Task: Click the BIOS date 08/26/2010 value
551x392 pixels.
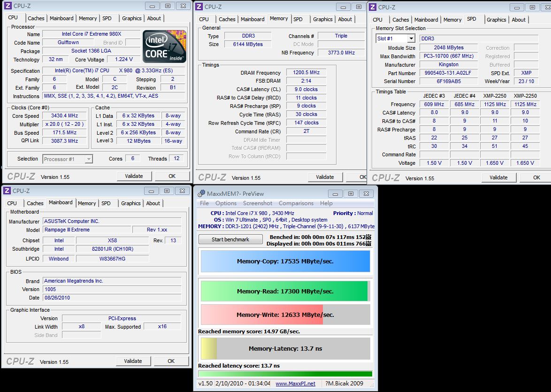Action: point(112,298)
